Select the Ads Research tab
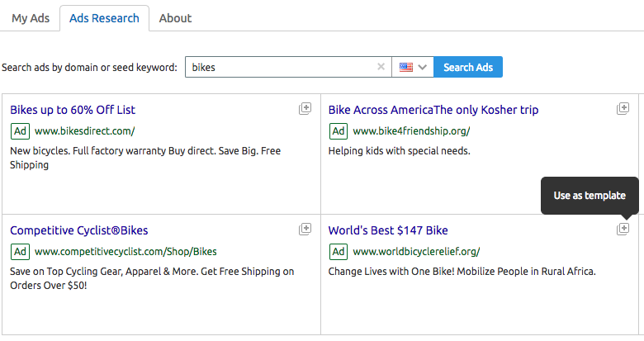 coord(104,18)
